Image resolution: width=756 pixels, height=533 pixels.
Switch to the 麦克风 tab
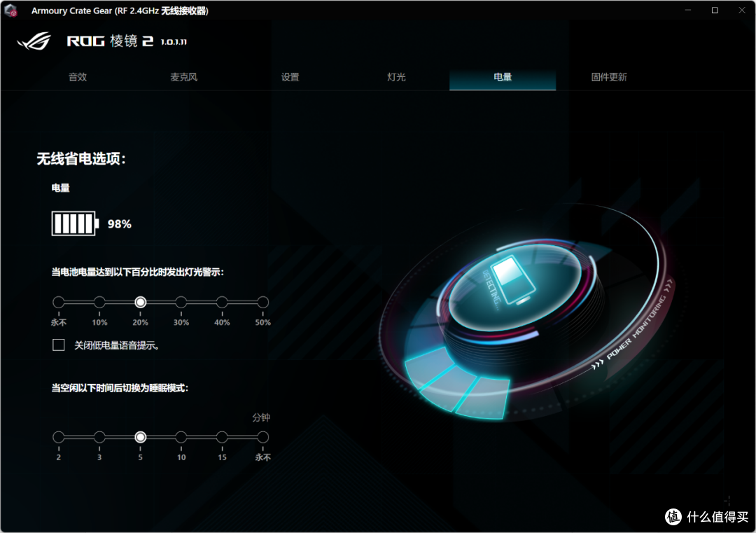183,77
